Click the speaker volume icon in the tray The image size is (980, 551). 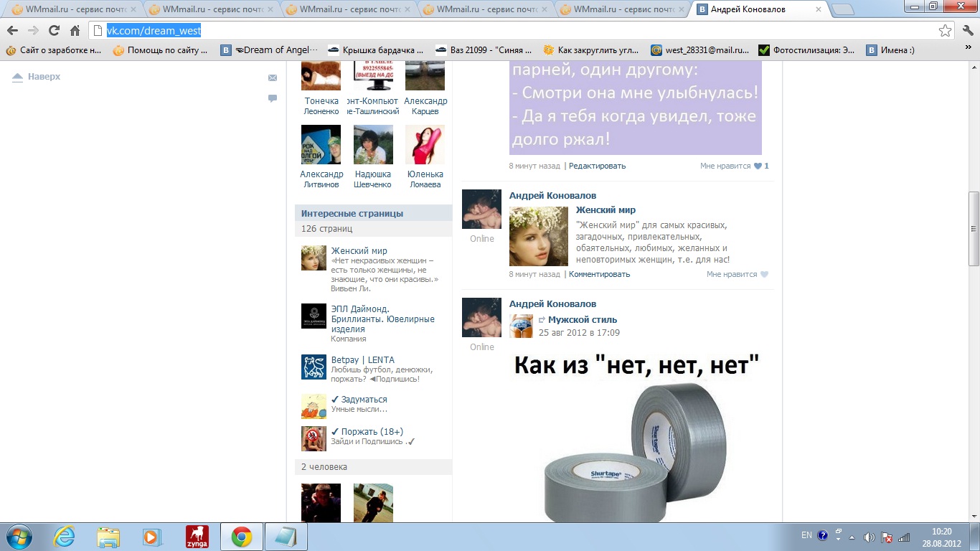(870, 537)
